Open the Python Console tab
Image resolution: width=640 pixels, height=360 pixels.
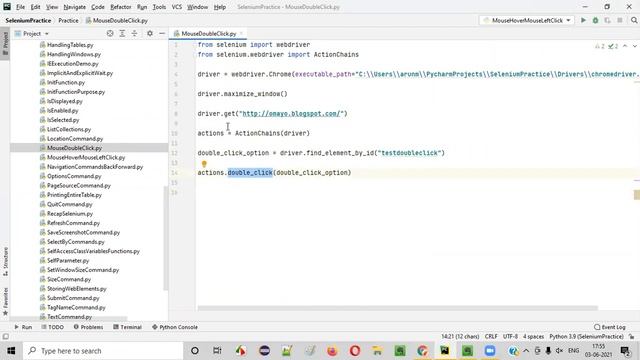(175, 327)
